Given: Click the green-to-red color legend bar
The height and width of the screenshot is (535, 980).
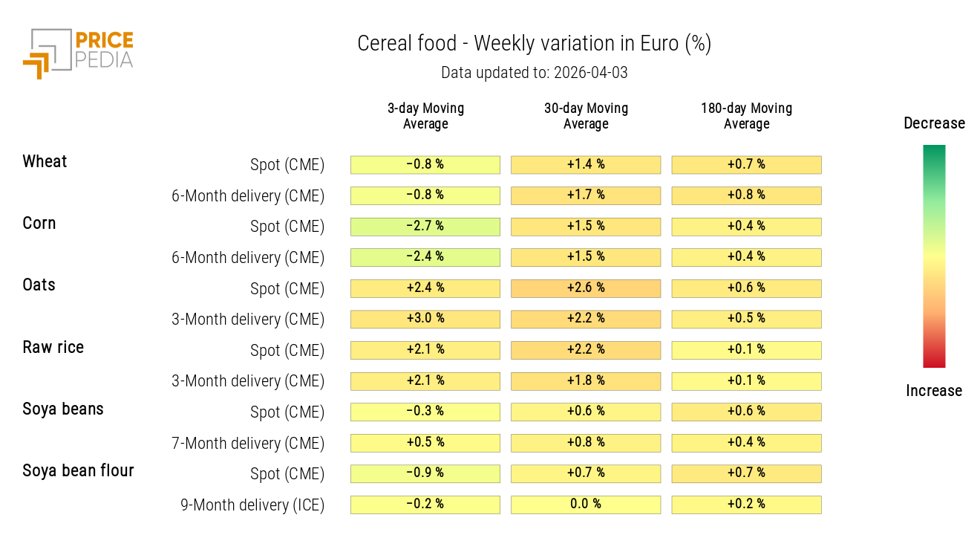Looking at the screenshot, I should tap(934, 256).
